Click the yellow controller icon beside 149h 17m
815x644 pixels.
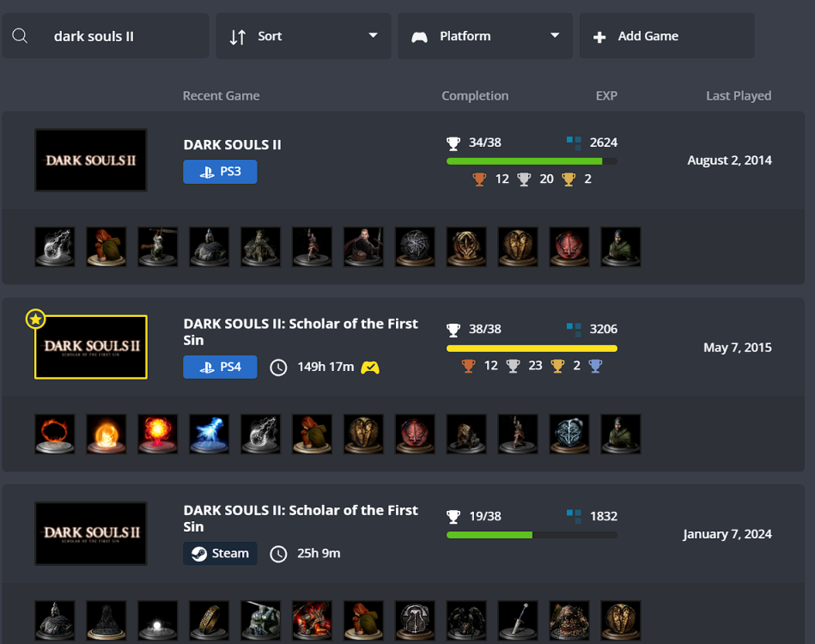tap(370, 368)
